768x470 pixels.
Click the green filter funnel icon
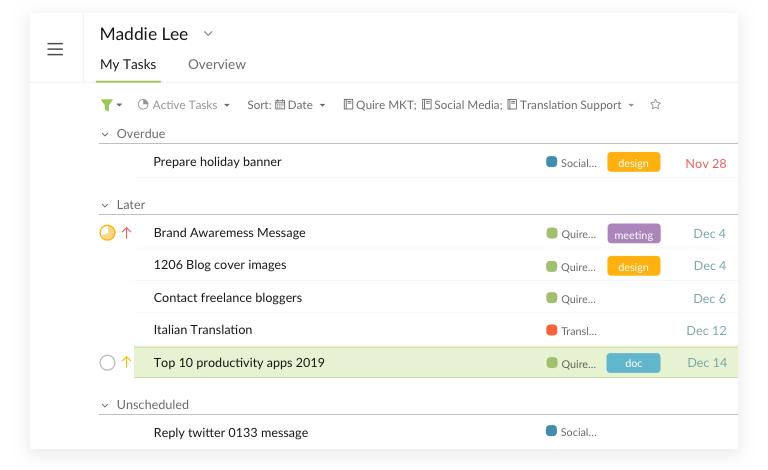[106, 105]
